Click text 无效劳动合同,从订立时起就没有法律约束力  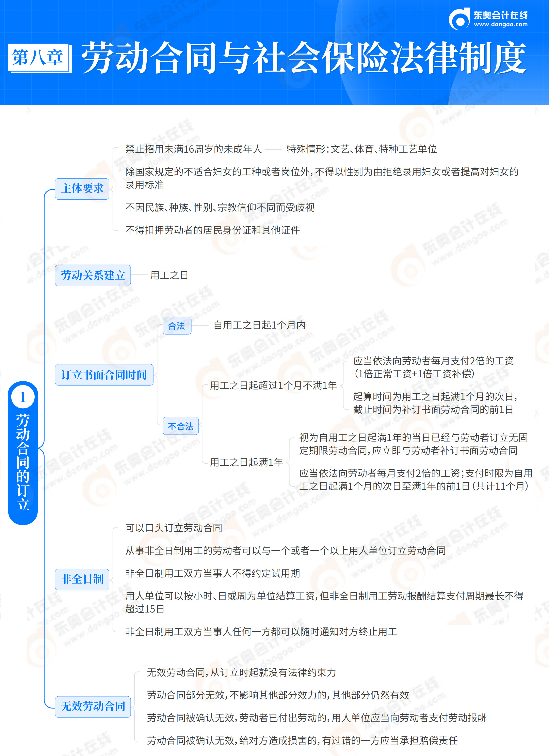tap(242, 673)
